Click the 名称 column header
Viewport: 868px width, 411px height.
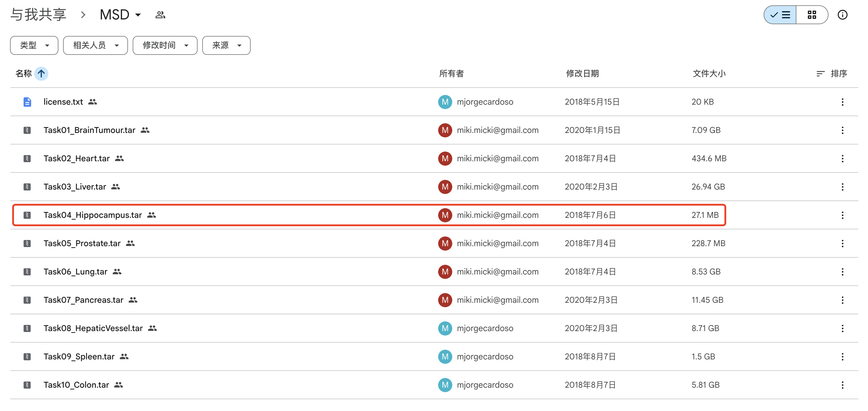click(23, 73)
